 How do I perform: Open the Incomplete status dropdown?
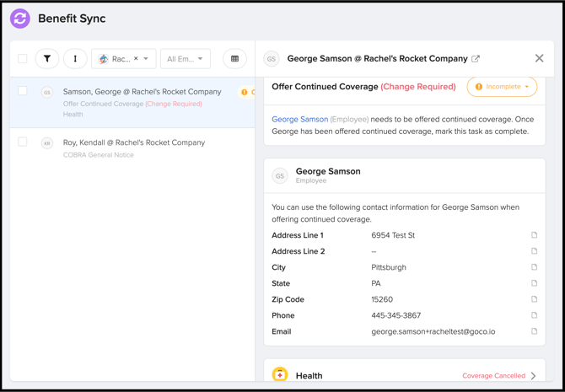pyautogui.click(x=502, y=87)
